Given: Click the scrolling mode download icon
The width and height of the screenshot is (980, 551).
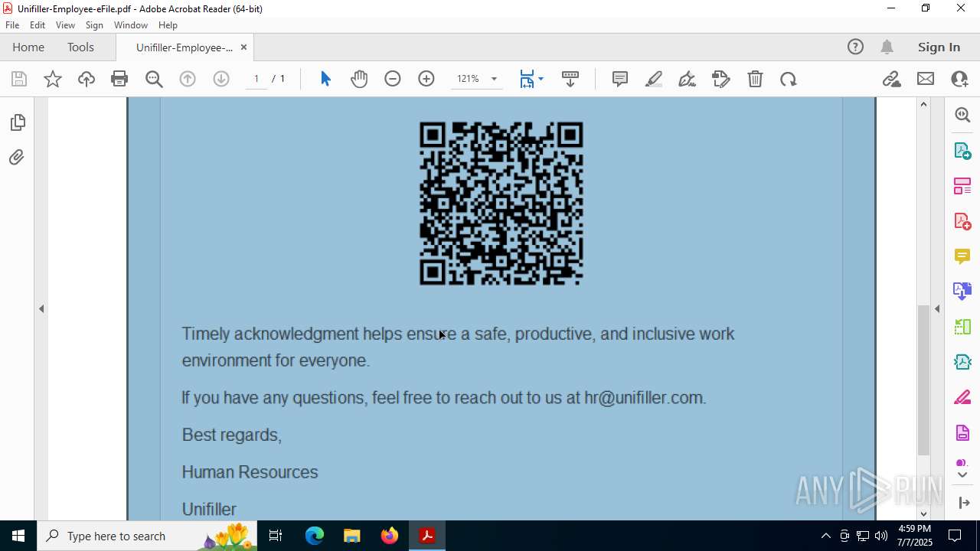Looking at the screenshot, I should click(x=570, y=79).
